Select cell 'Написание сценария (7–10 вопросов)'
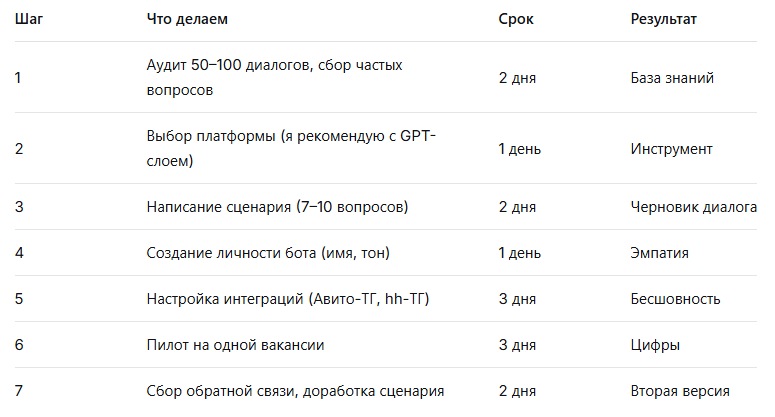 pos(277,207)
